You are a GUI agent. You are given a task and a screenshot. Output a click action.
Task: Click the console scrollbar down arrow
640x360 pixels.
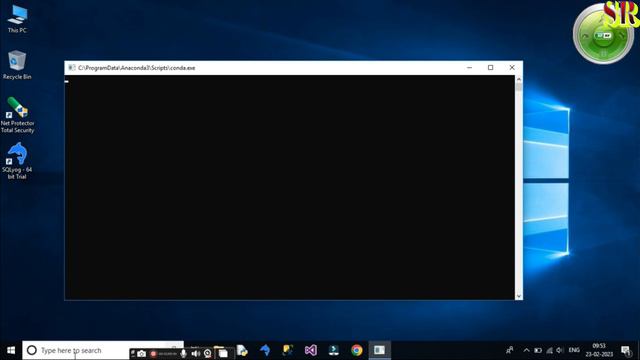point(519,296)
